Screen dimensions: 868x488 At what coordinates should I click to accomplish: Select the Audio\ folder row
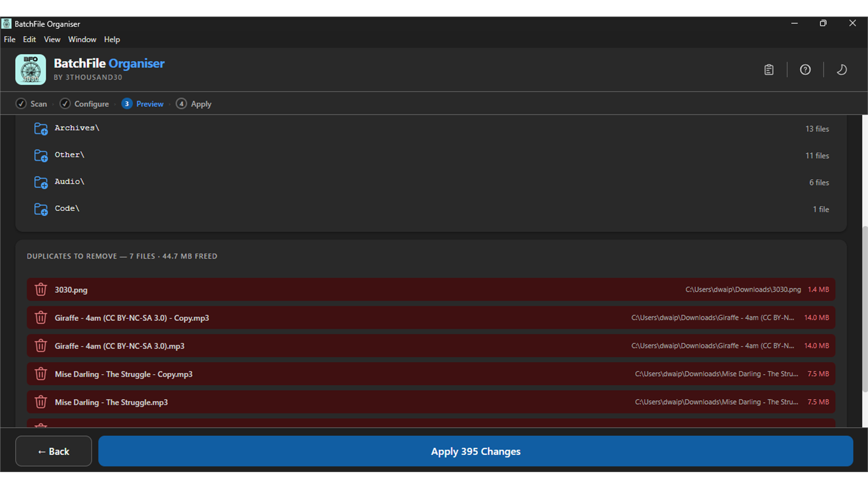pos(431,182)
